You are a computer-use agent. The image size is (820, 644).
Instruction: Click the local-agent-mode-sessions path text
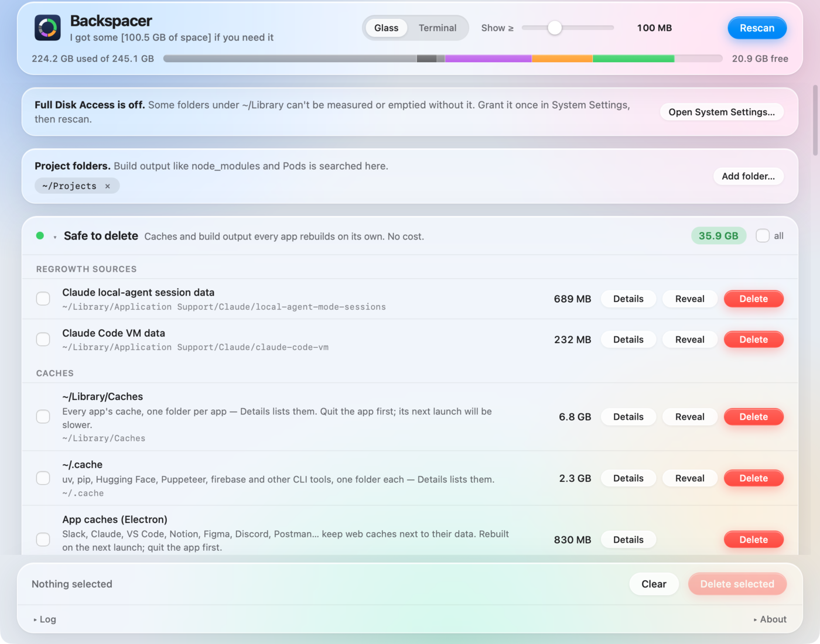click(x=224, y=307)
